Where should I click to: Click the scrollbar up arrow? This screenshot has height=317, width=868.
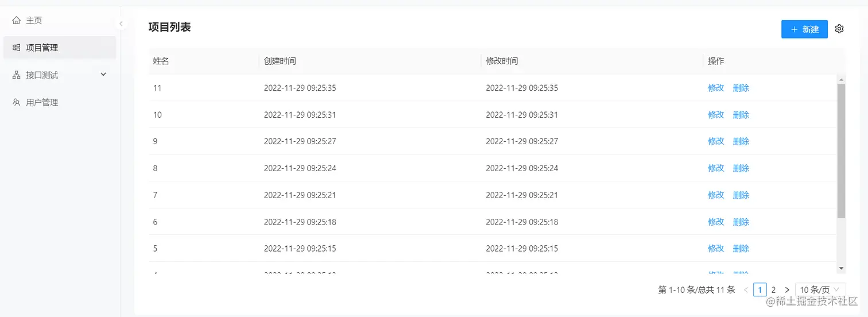[841, 80]
